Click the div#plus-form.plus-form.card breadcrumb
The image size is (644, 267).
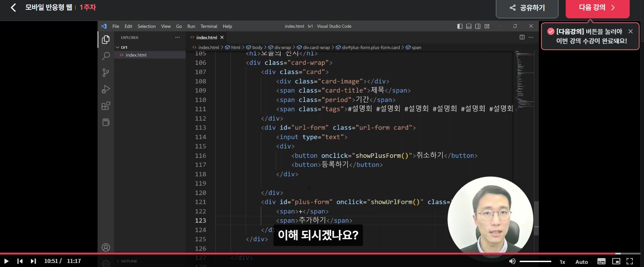[x=367, y=47]
